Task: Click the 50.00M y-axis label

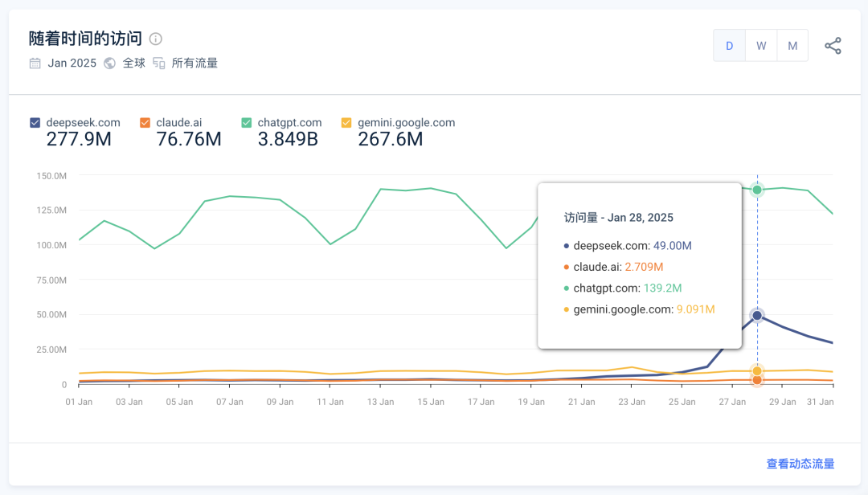Action: (x=51, y=314)
